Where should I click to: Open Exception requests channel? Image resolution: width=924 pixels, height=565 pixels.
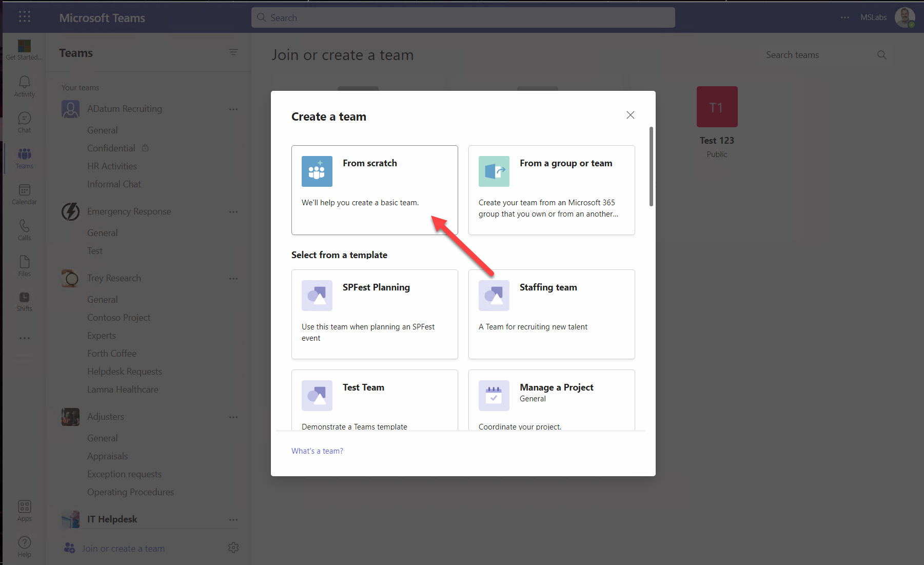(x=124, y=474)
